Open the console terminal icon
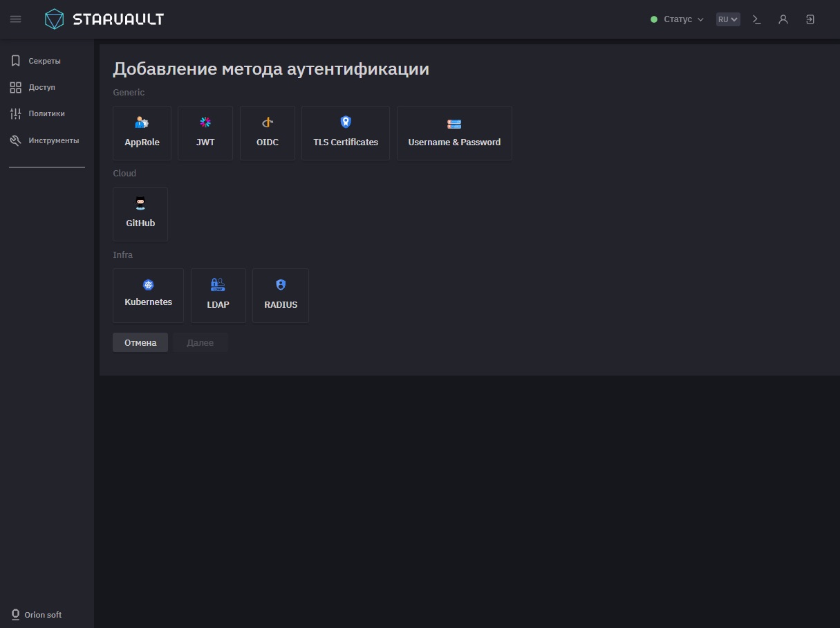The width and height of the screenshot is (840, 628). [x=757, y=19]
